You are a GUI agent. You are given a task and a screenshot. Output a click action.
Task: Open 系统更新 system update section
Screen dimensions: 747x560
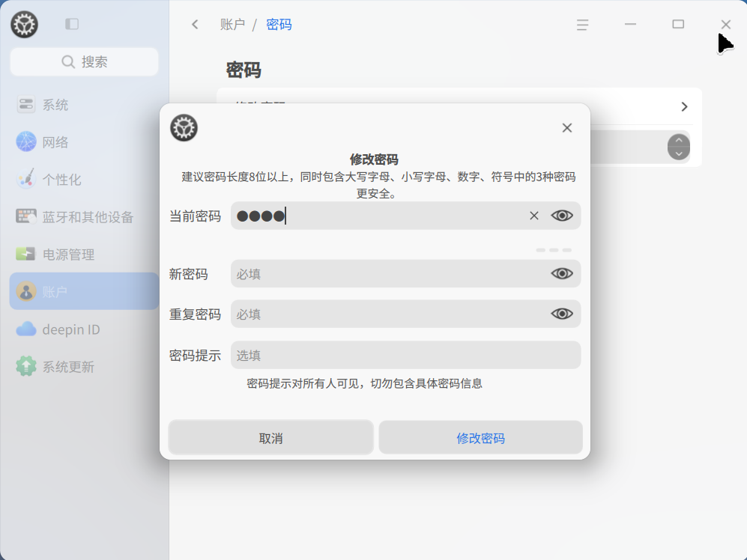click(52, 366)
